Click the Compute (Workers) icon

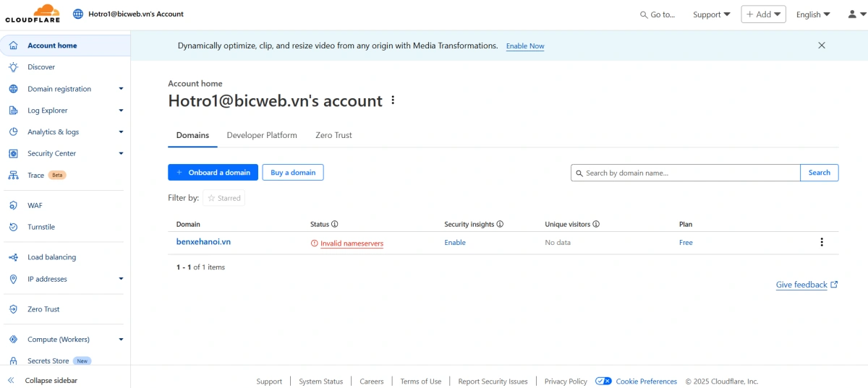[13, 340]
